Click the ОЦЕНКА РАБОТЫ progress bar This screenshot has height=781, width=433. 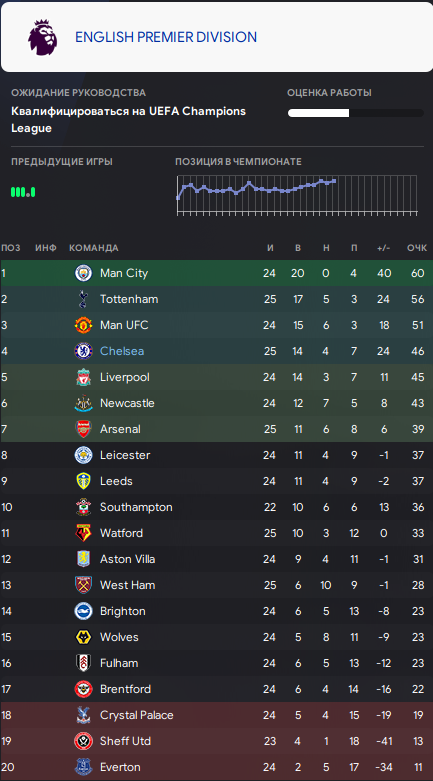[x=356, y=113]
